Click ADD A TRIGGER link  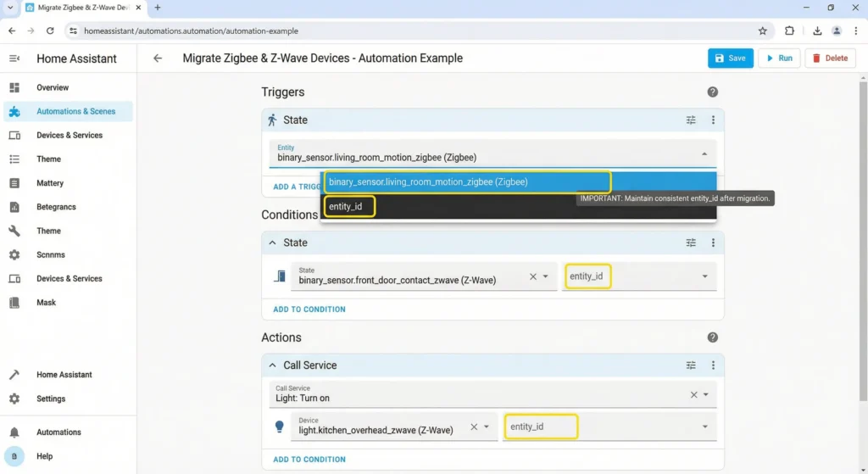click(297, 187)
